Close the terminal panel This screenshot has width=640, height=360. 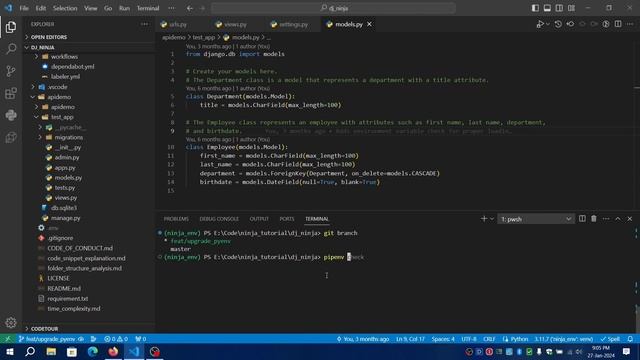pyautogui.click(x=630, y=219)
